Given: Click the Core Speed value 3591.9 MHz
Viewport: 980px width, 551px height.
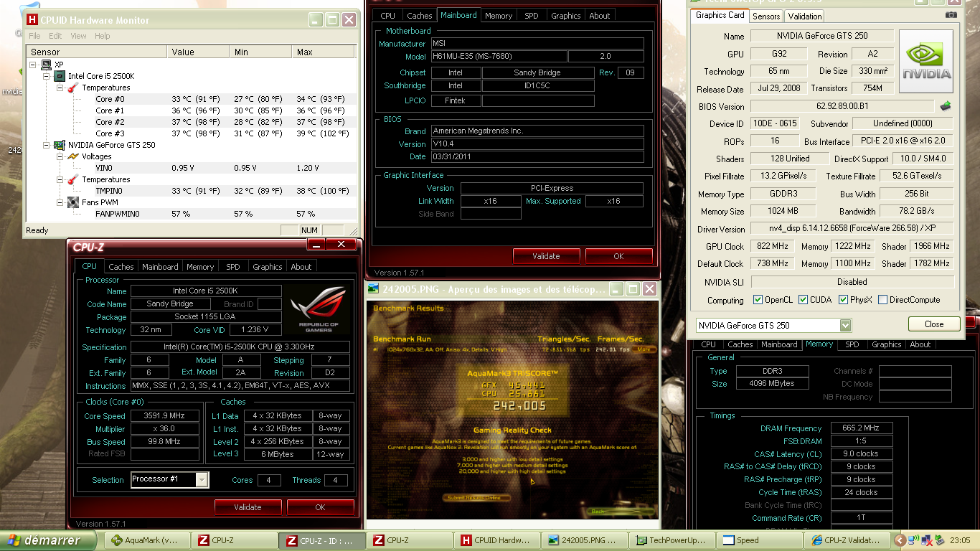Looking at the screenshot, I should 164,415.
